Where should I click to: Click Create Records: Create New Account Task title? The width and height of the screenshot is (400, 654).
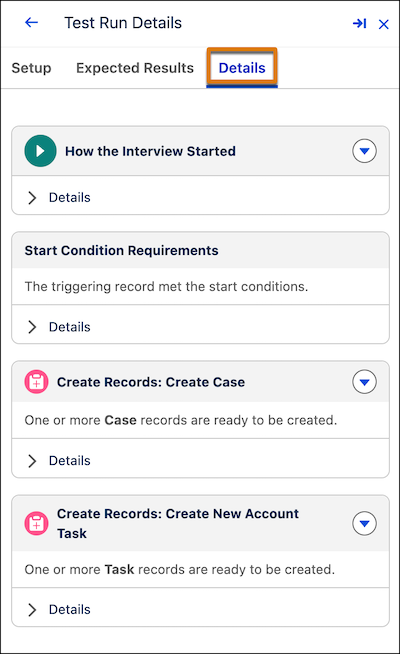[x=178, y=523]
